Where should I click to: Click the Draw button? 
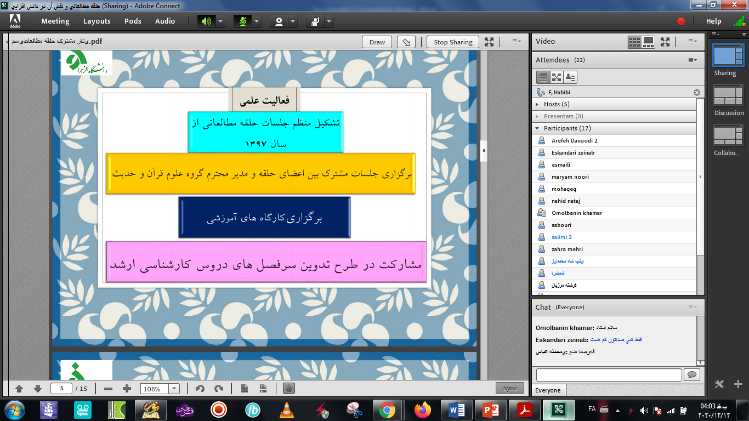point(377,42)
